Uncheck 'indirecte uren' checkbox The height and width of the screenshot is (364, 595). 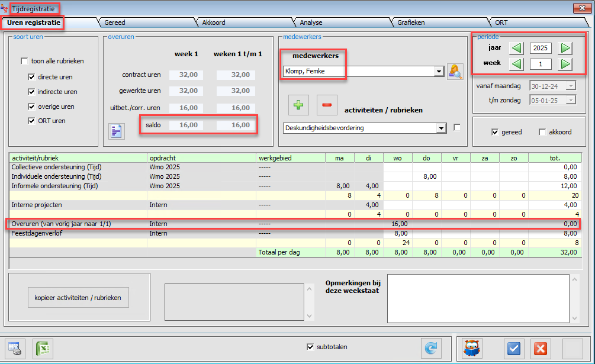pos(31,92)
